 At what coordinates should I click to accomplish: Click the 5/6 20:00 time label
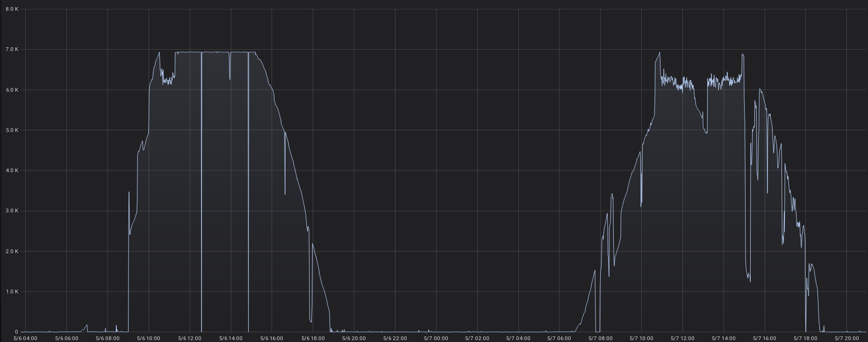(354, 338)
